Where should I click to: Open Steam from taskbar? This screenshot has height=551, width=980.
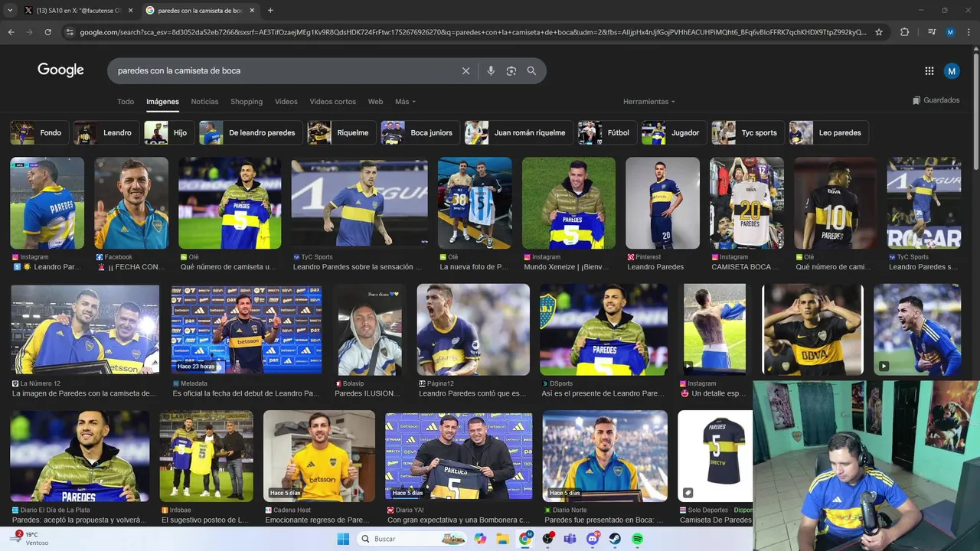615,539
